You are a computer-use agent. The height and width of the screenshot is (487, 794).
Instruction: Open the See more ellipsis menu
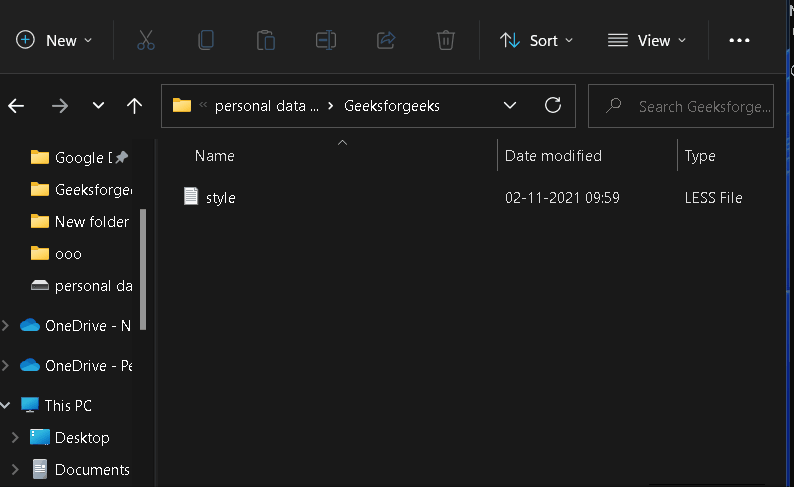pyautogui.click(x=739, y=40)
